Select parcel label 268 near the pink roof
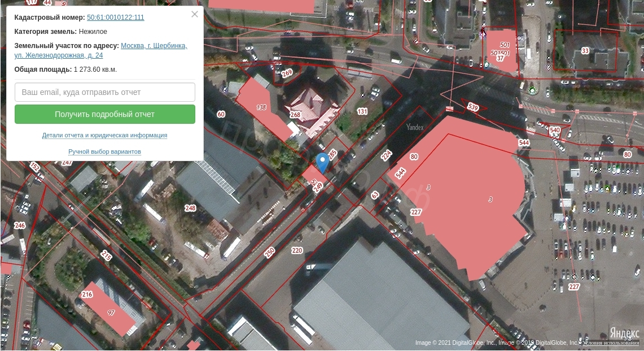 click(295, 115)
